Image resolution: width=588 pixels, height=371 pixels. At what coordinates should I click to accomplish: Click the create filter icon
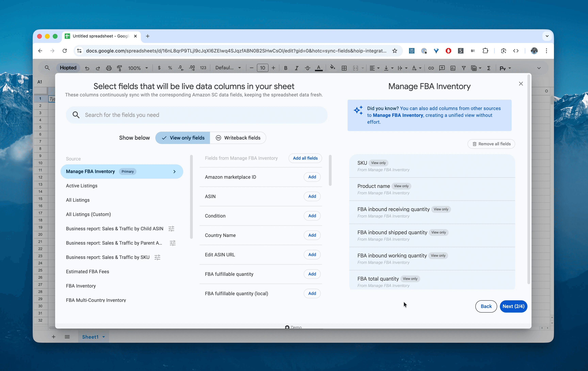(463, 68)
